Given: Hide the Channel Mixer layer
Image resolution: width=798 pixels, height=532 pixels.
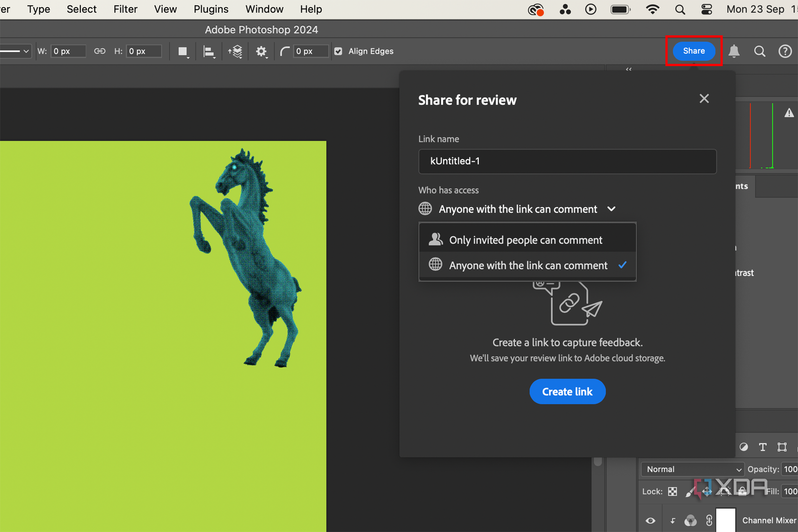Looking at the screenshot, I should pyautogui.click(x=650, y=520).
